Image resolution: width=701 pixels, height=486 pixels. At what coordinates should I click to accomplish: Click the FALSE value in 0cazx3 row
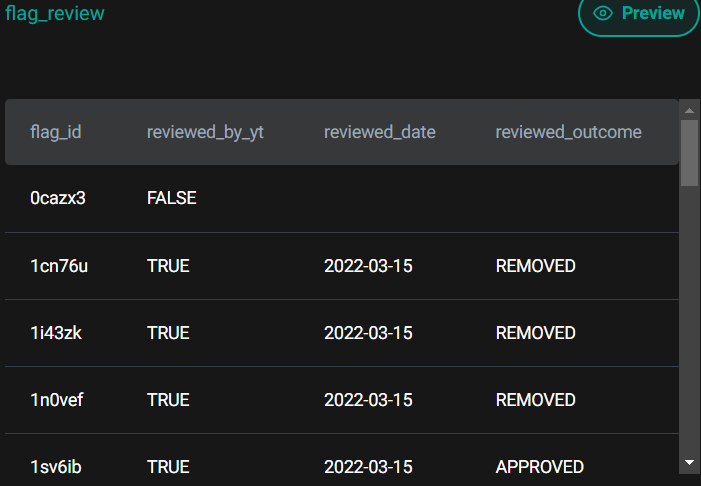click(x=171, y=198)
